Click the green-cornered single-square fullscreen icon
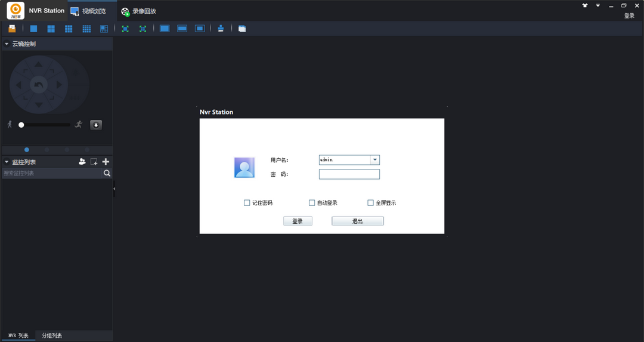This screenshot has width=644, height=342. [125, 29]
